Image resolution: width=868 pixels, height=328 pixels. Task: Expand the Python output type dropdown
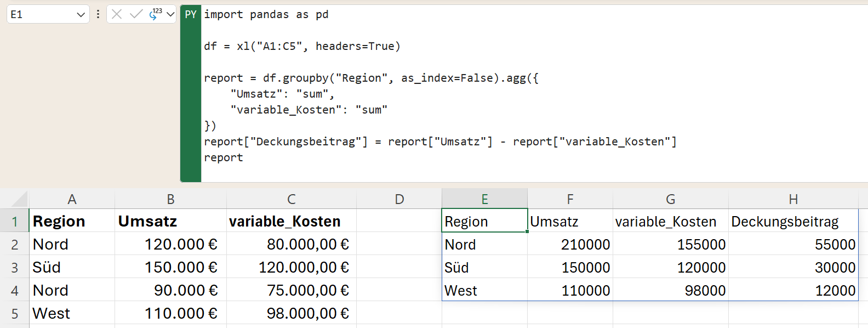coord(170,15)
